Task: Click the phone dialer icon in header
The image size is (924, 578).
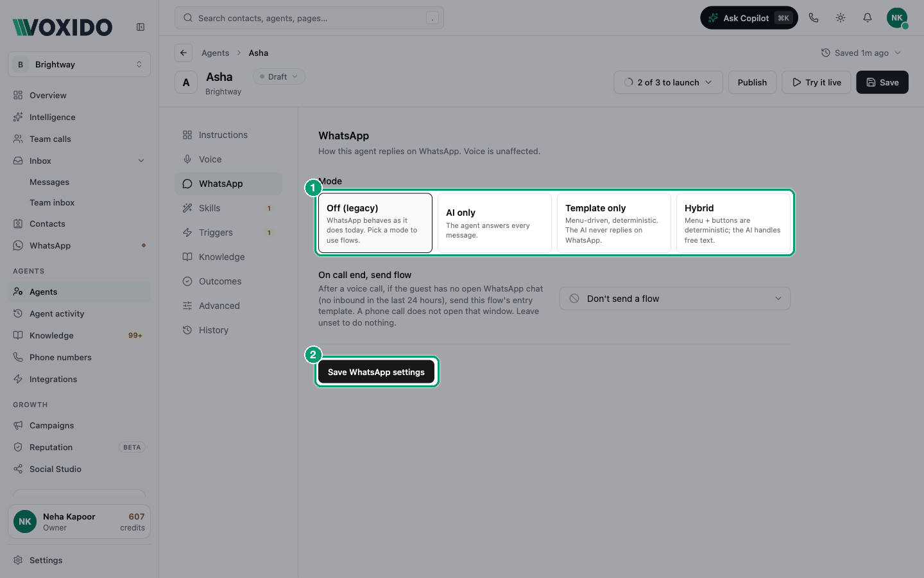Action: point(814,18)
